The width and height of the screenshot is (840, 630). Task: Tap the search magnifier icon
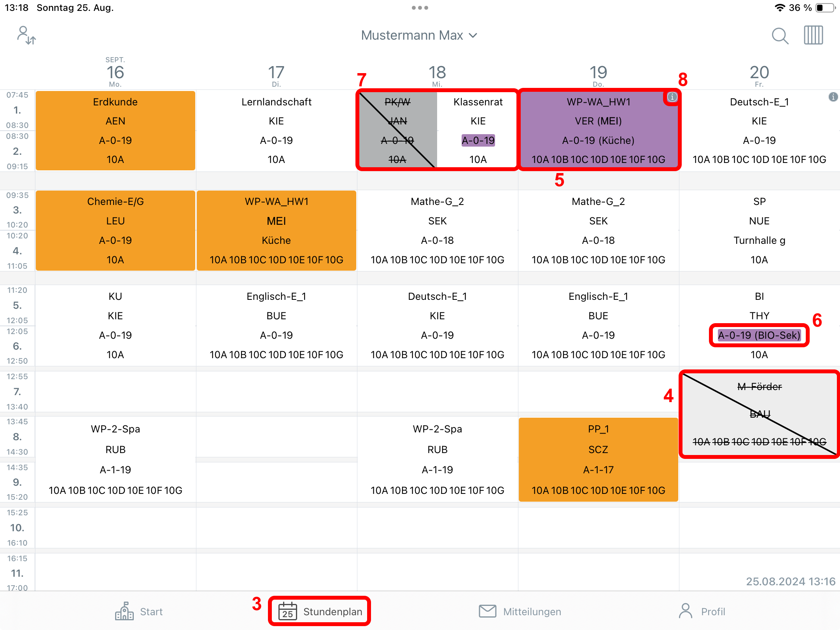[x=780, y=36]
